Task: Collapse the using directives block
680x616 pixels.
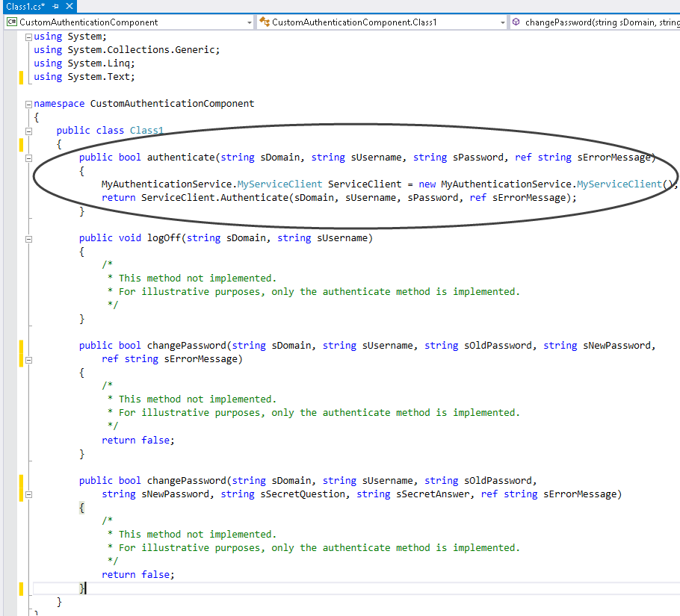Action: pyautogui.click(x=28, y=37)
